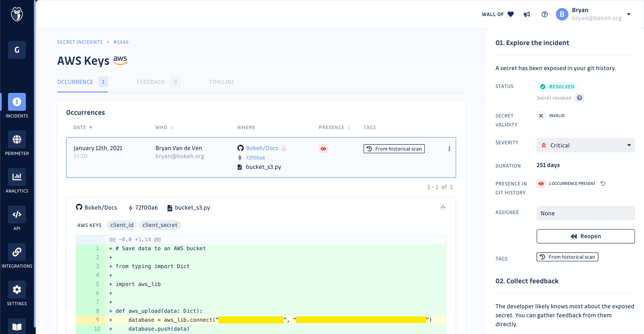The width and height of the screenshot is (644, 334).
Task: Click the GitHub icon in the code preview header
Action: (x=79, y=207)
